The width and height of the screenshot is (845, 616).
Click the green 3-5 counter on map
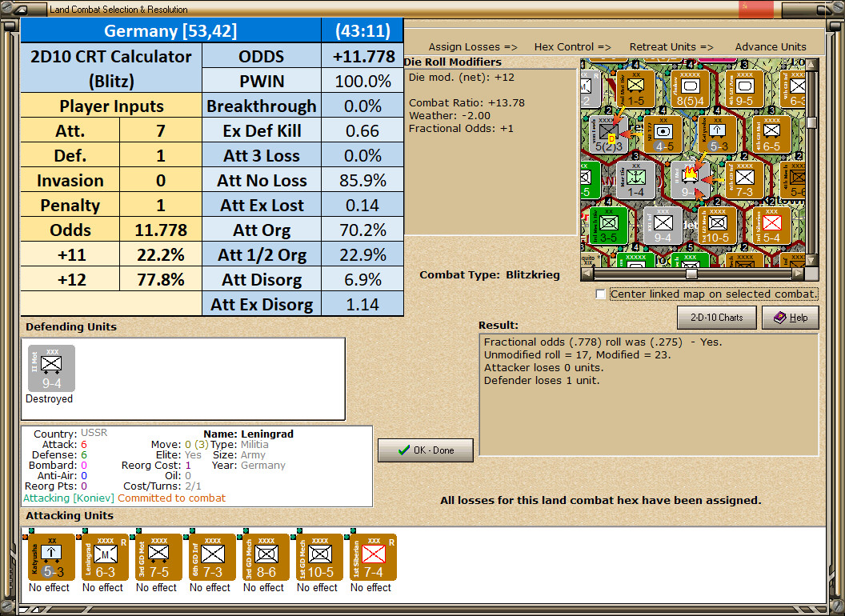click(x=609, y=226)
